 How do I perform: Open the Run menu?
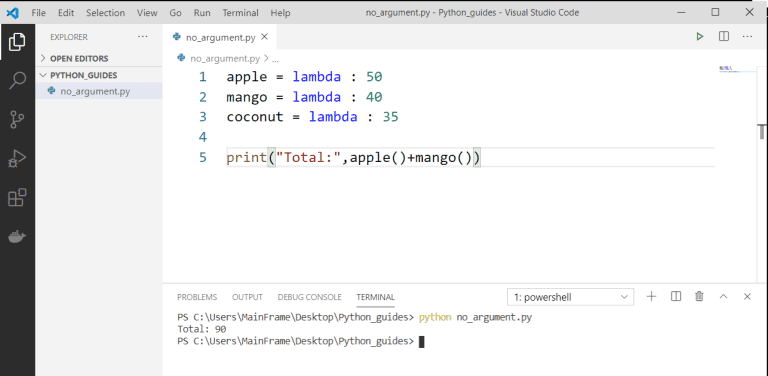[x=202, y=13]
